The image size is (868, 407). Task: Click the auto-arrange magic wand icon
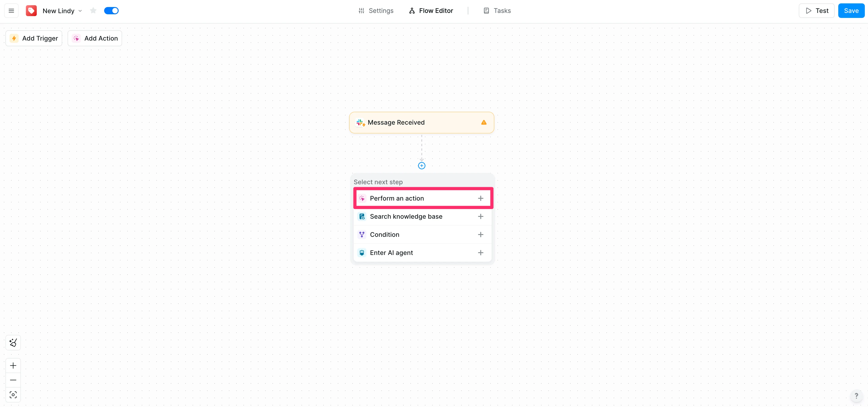click(13, 343)
